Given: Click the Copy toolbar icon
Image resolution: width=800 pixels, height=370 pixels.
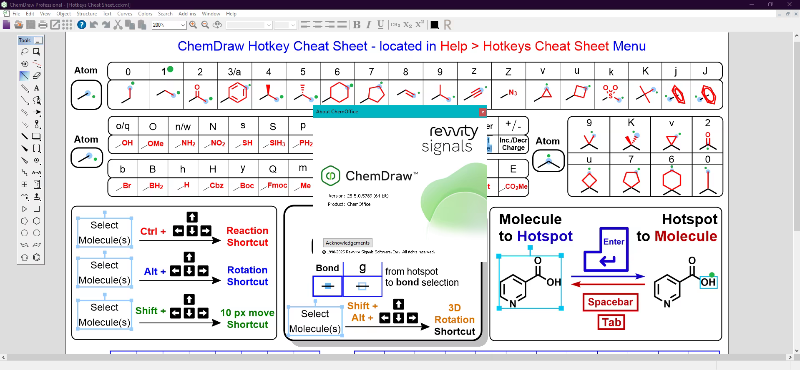Looking at the screenshot, I should (130, 24).
